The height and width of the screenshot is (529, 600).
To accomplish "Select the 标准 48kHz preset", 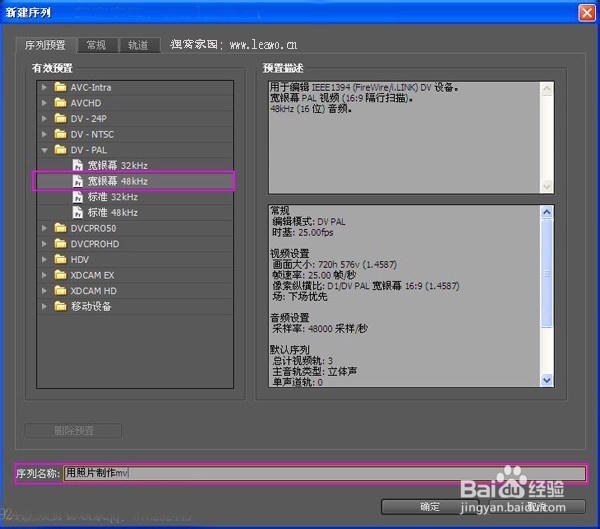I will coord(112,212).
